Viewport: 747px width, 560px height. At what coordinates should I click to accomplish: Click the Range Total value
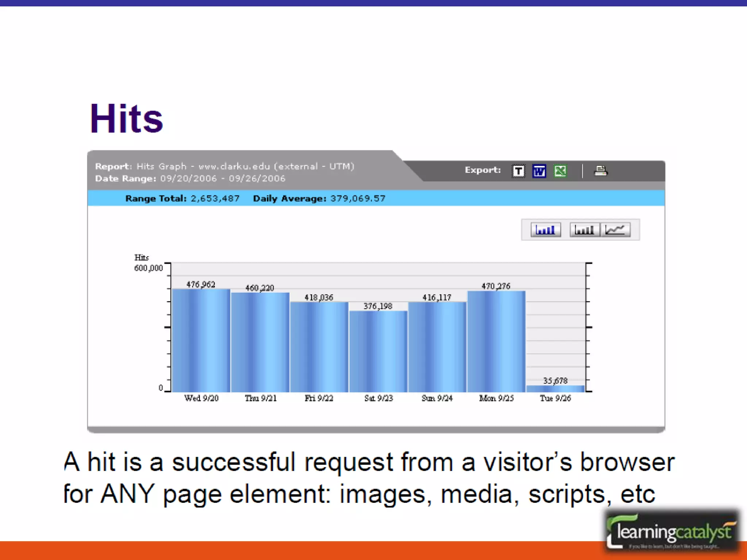(215, 199)
